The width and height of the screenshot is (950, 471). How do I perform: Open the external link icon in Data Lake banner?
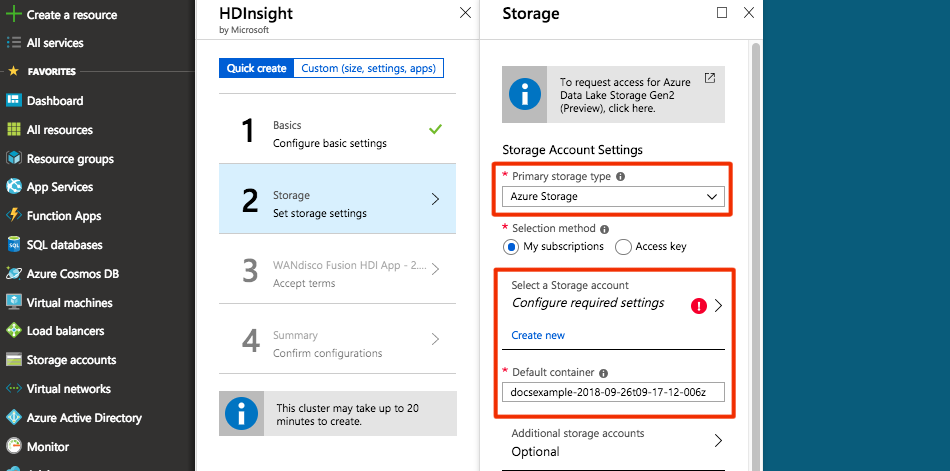pos(709,78)
